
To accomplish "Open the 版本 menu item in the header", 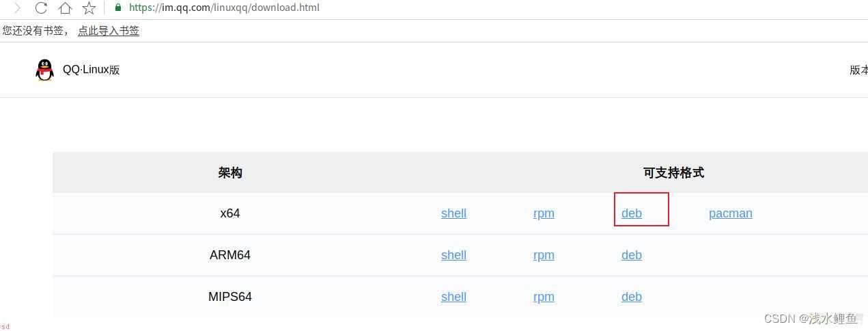I will tap(858, 70).
